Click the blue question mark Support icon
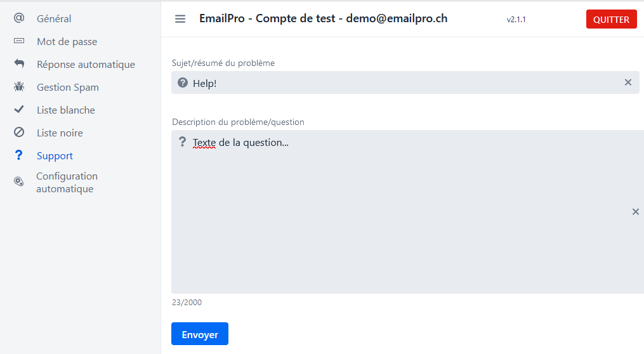 point(18,155)
